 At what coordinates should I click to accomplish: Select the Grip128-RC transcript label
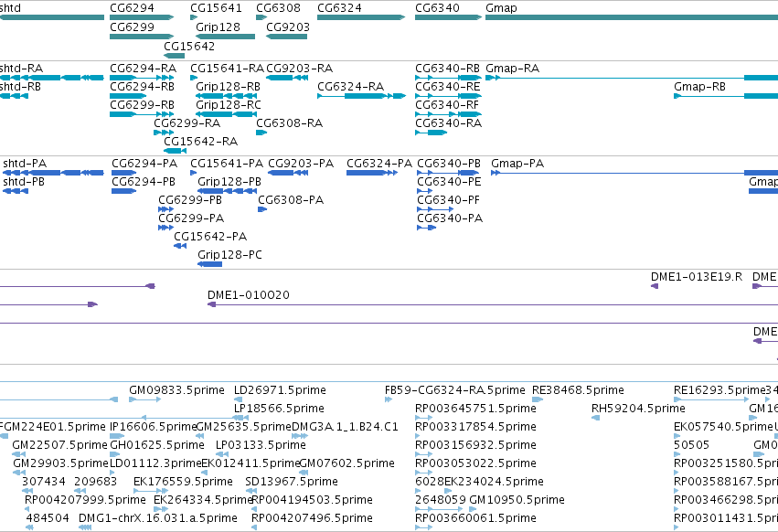(x=229, y=105)
